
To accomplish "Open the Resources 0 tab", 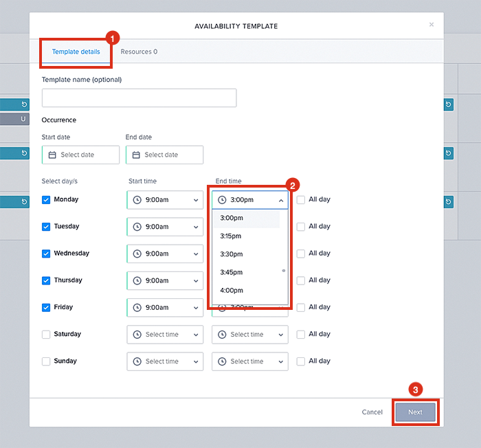I will (139, 52).
